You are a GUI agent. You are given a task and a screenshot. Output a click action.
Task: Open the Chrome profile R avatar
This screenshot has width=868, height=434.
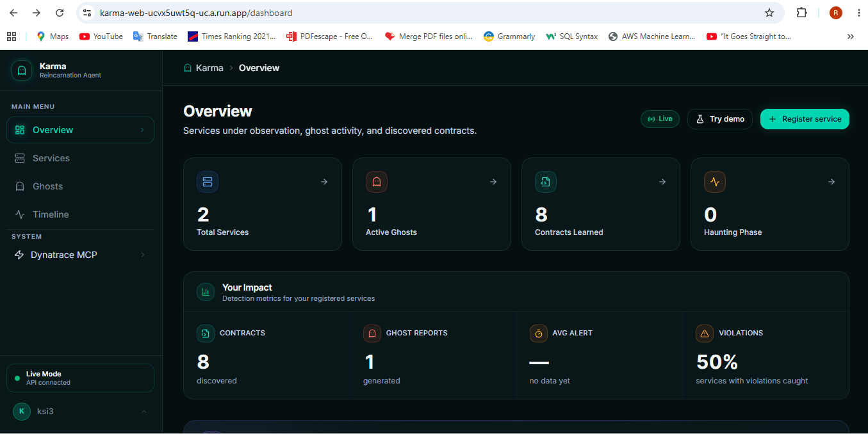pos(836,13)
